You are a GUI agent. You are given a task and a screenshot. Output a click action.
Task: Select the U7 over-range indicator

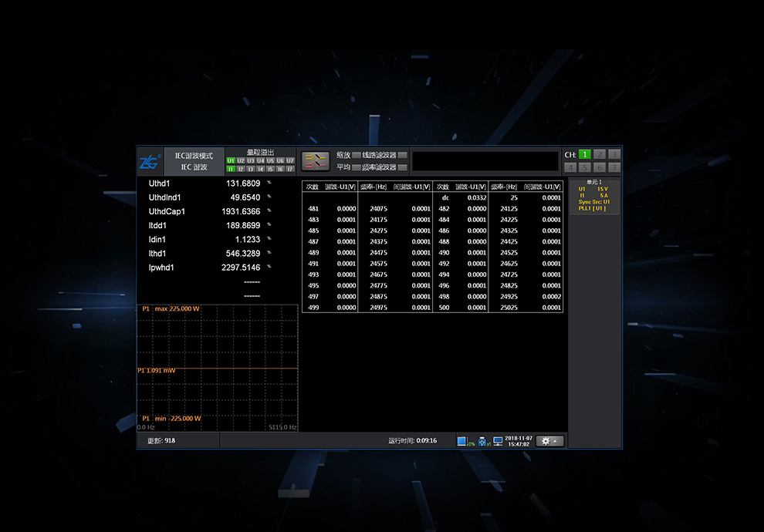(290, 160)
